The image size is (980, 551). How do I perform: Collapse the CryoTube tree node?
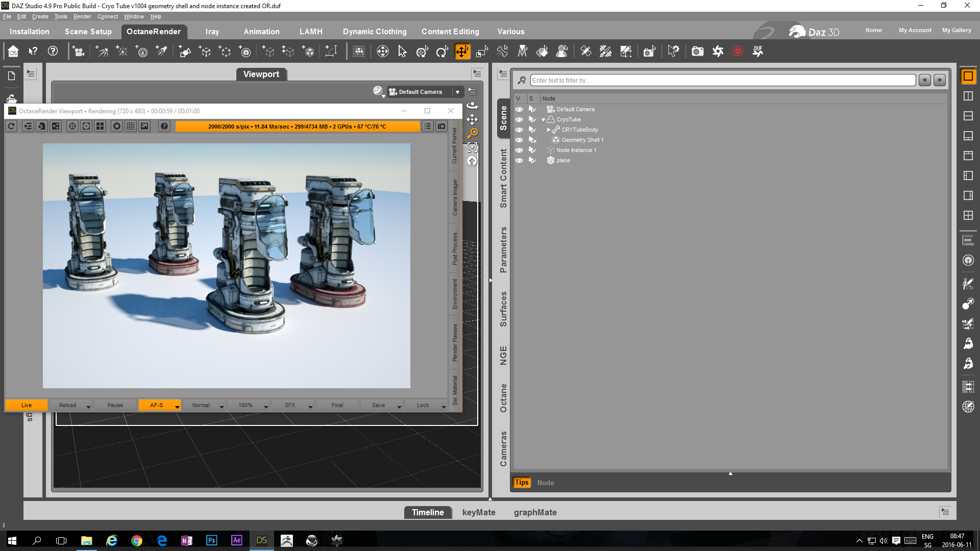543,120
